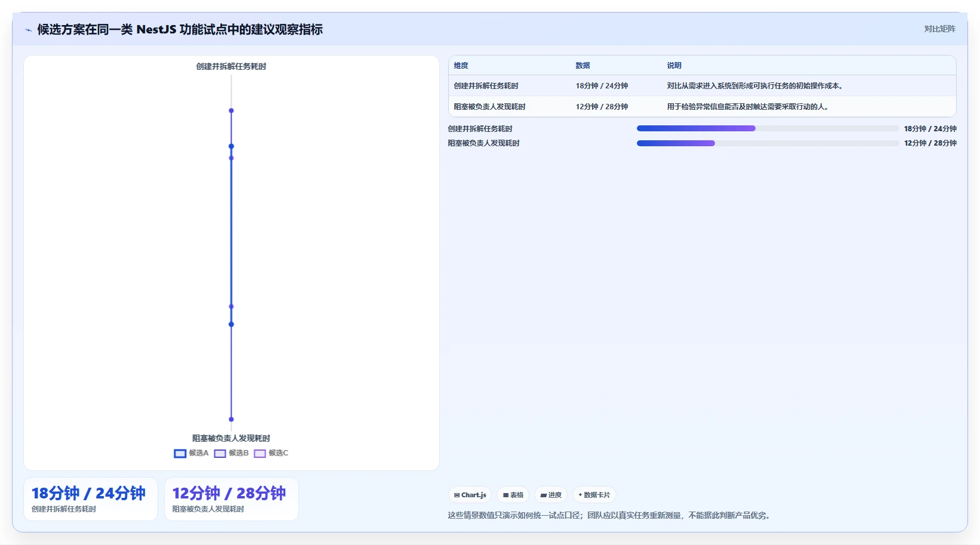Click the table cell 18分钟 / 24分钟

click(x=602, y=86)
